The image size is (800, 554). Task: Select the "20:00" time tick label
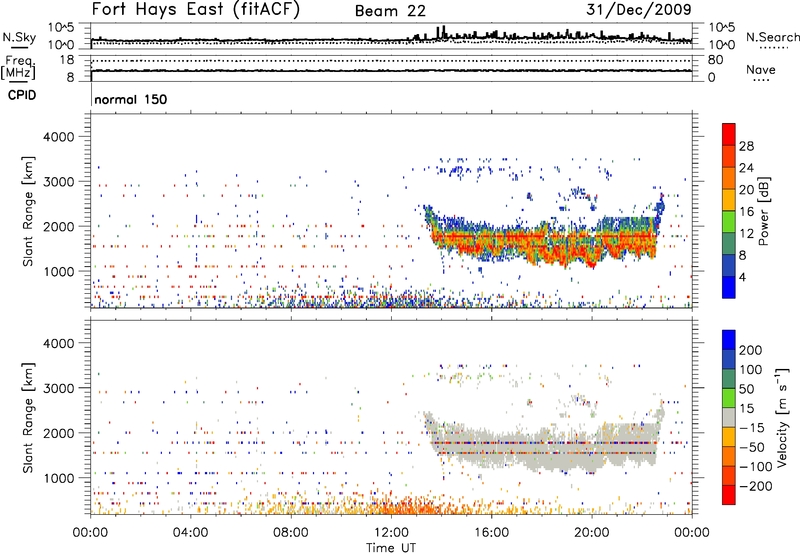[x=591, y=533]
